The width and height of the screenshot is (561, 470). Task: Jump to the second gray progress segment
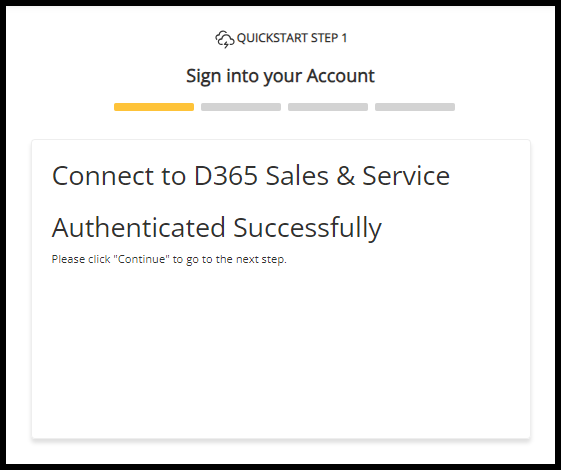(x=241, y=107)
